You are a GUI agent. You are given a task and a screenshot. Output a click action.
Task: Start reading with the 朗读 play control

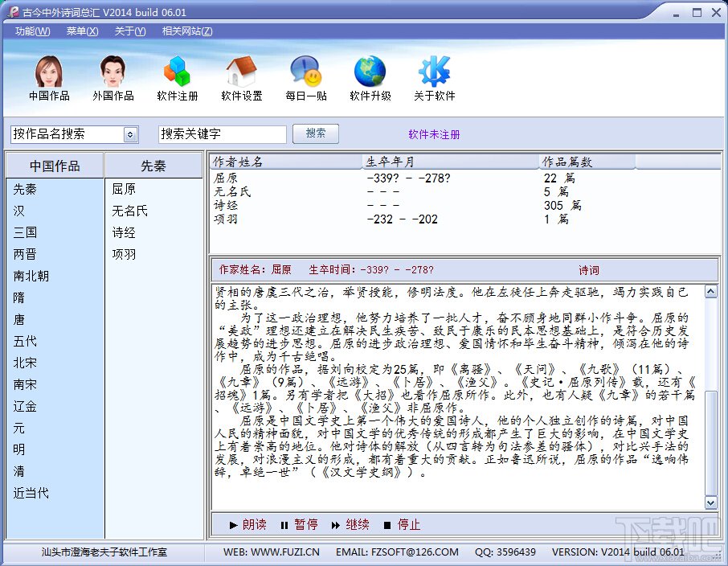[248, 525]
